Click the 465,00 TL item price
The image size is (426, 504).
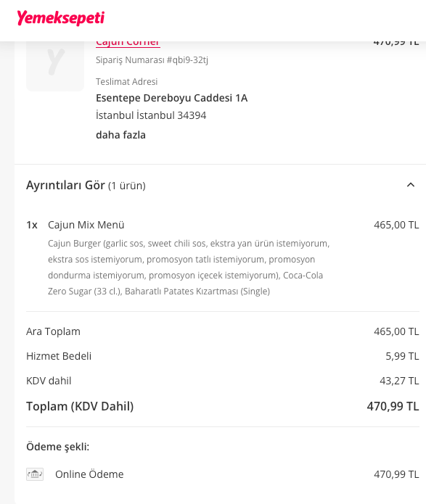[396, 225]
